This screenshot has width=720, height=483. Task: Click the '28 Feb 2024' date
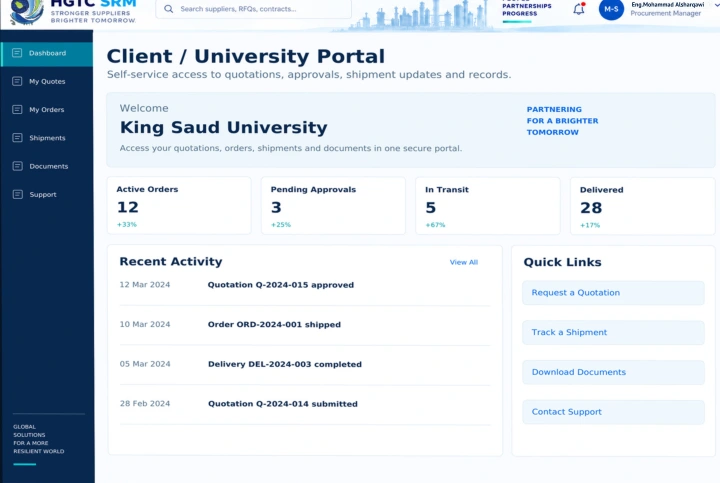coord(145,404)
